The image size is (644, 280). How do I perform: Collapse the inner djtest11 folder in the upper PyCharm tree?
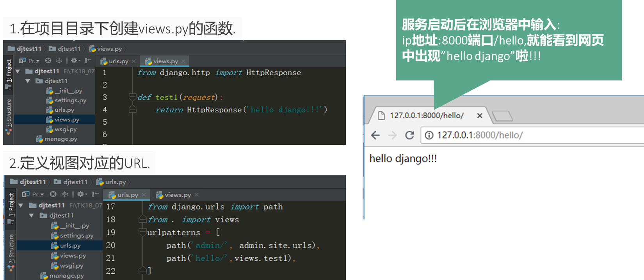(x=28, y=81)
